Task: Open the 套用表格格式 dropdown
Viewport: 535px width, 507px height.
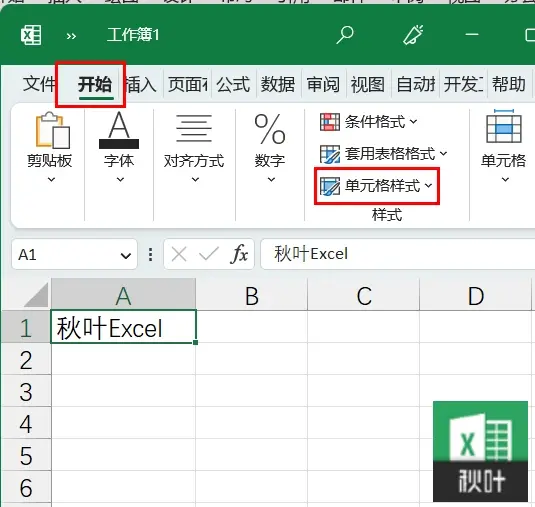Action: [384, 154]
